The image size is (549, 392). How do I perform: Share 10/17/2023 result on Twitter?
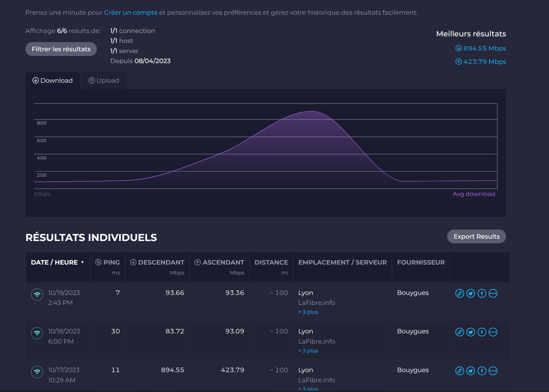coord(471,371)
